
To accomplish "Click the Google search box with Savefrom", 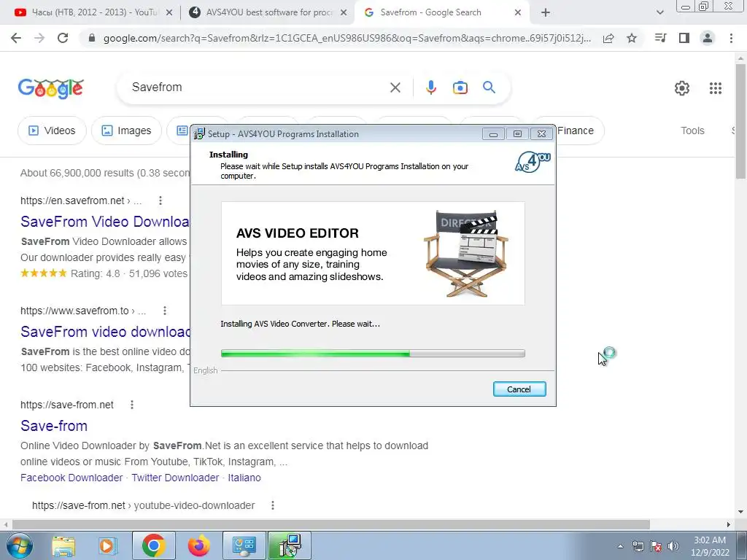I will [258, 87].
